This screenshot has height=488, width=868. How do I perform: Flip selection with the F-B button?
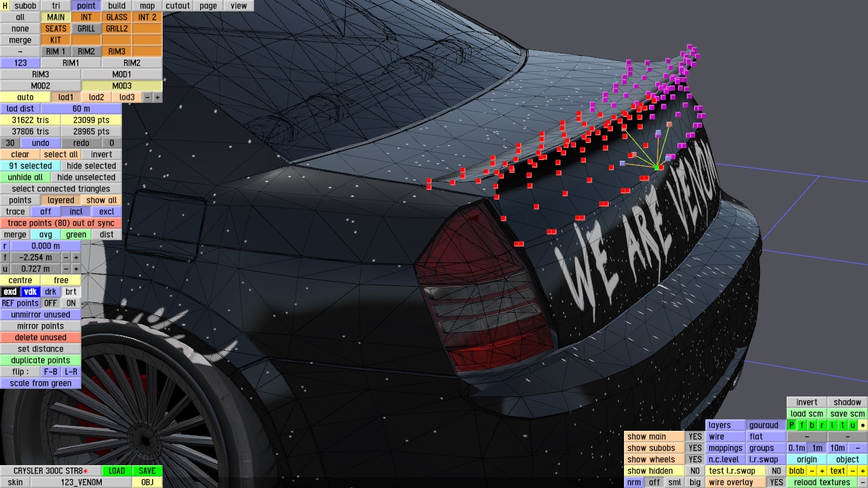51,372
